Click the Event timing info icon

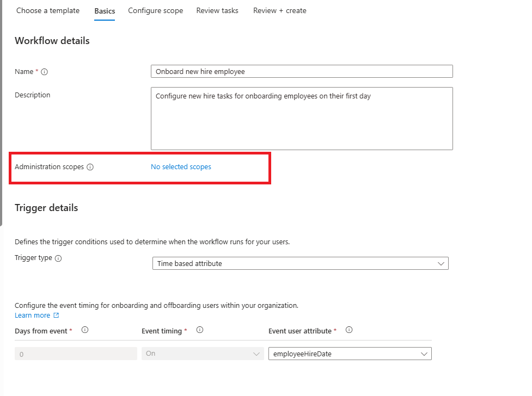click(200, 330)
